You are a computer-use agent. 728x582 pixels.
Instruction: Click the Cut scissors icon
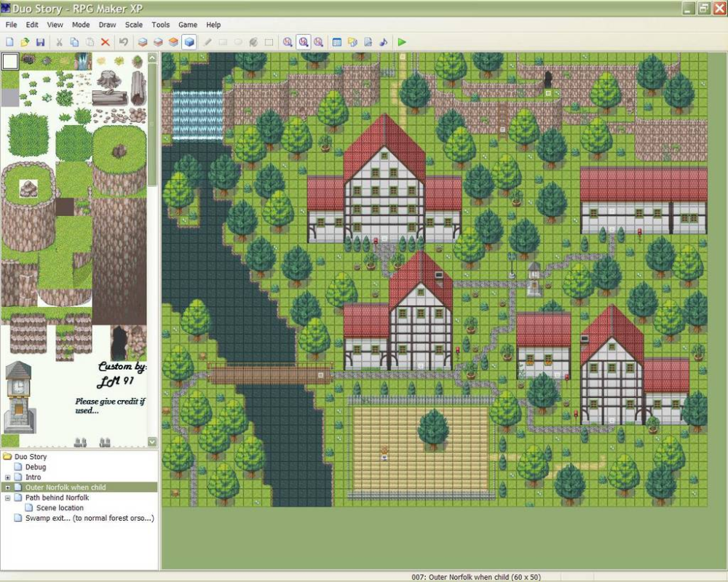(59, 42)
